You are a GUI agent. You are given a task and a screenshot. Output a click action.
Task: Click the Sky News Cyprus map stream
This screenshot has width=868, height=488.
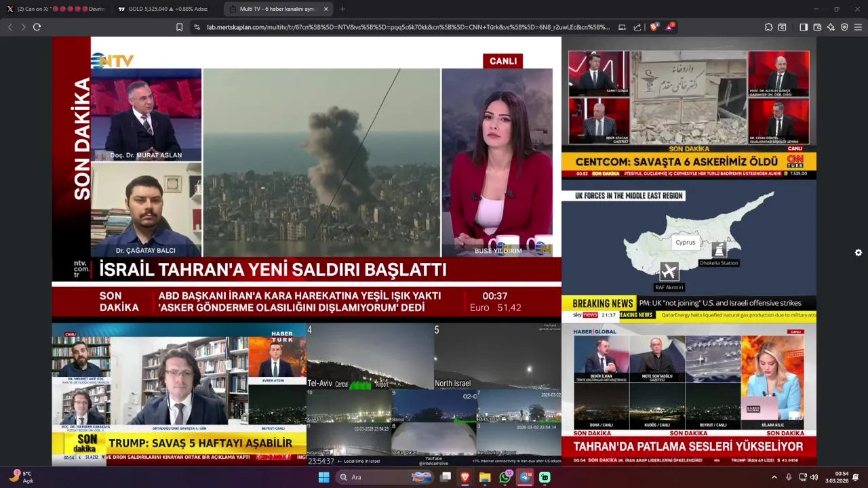(x=689, y=251)
